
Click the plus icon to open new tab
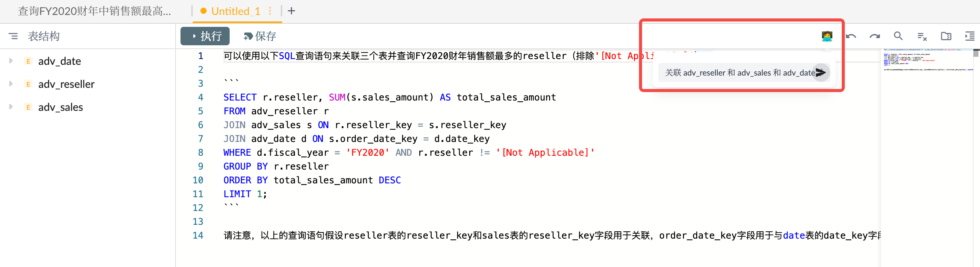coord(292,11)
